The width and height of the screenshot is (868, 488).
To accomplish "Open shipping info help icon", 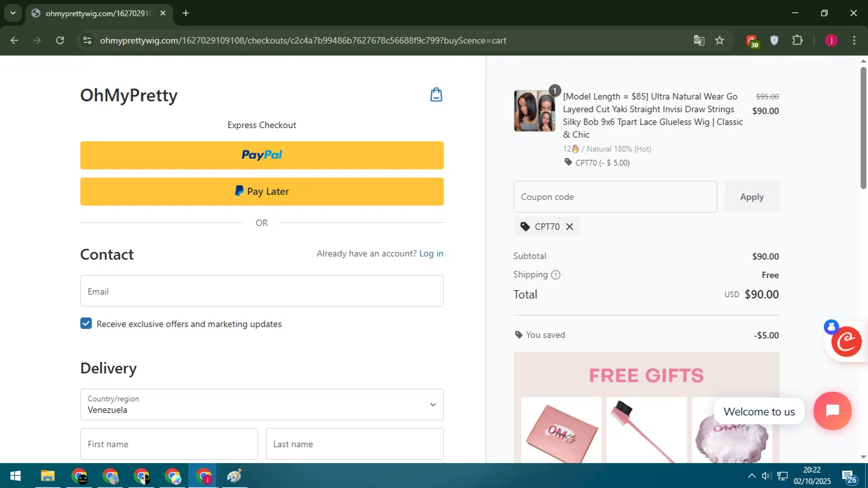I will 556,275.
